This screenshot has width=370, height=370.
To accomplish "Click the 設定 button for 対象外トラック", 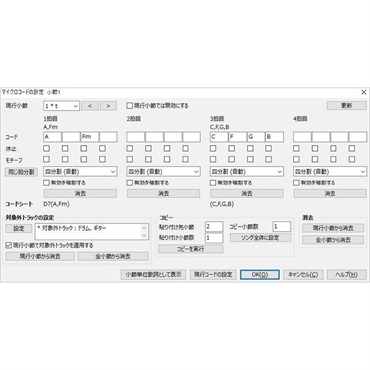I will pyautogui.click(x=19, y=228).
